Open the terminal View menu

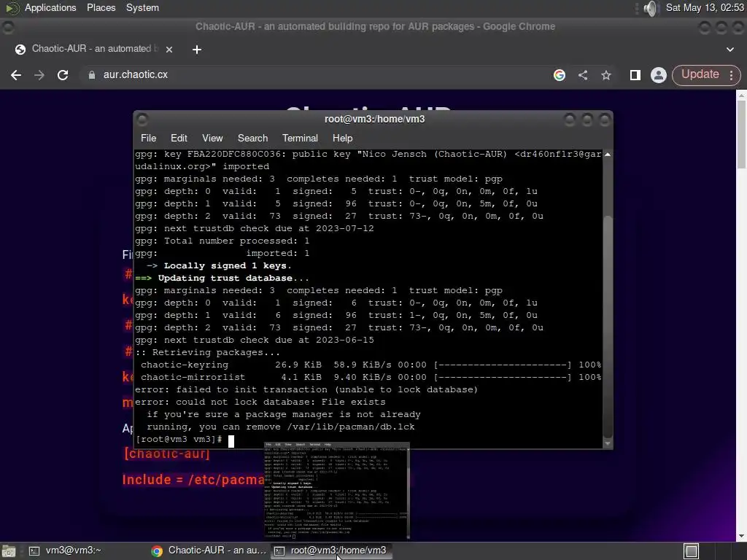212,138
